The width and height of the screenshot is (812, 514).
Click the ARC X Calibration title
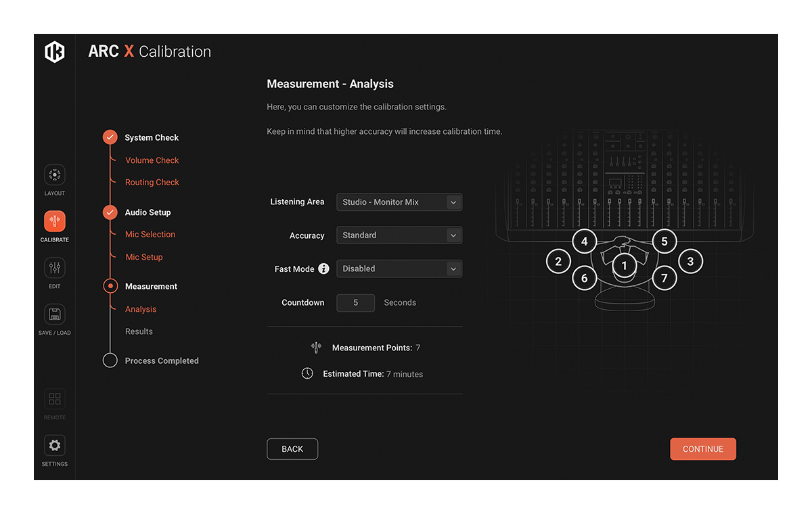pos(150,51)
